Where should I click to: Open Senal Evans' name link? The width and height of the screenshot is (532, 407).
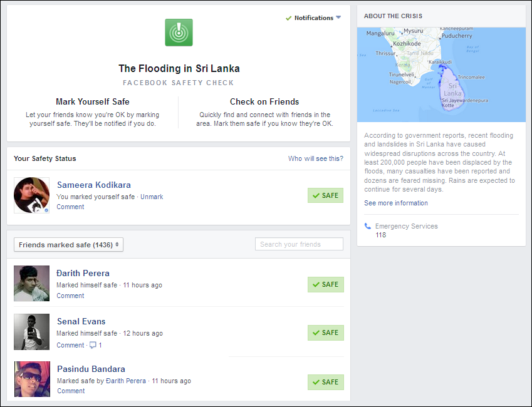point(81,321)
